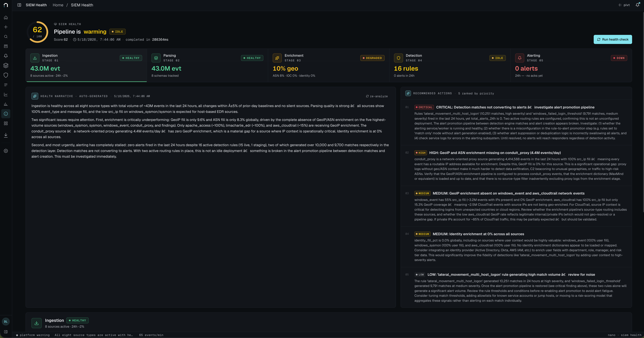Image resolution: width=644 pixels, height=338 pixels.
Task: Click the timestamp 5/18/2026, 7:44:06 AM under Pipeline
Action: point(99,40)
